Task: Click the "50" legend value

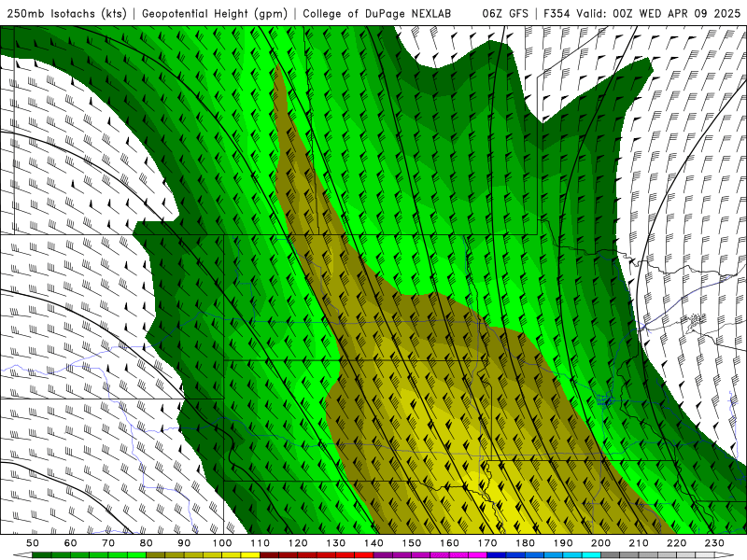Action: [x=33, y=543]
